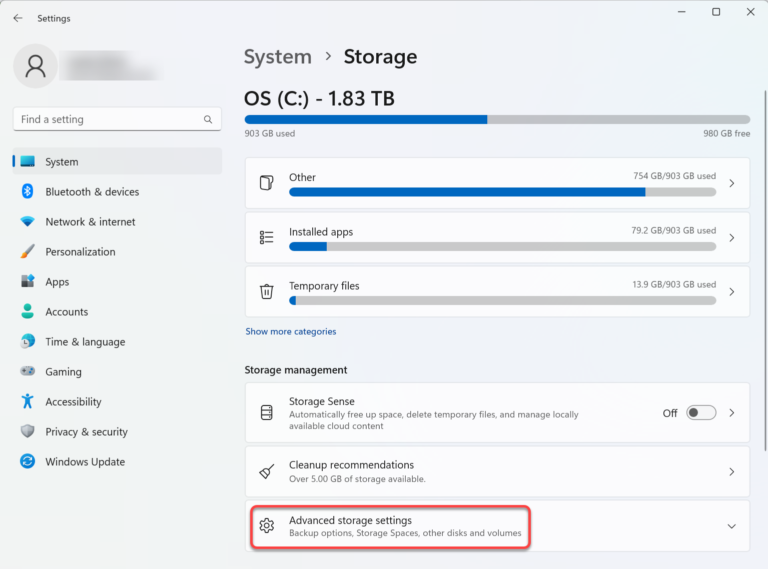The height and width of the screenshot is (569, 768).
Task: Click the Find a setting search box
Action: 108,120
